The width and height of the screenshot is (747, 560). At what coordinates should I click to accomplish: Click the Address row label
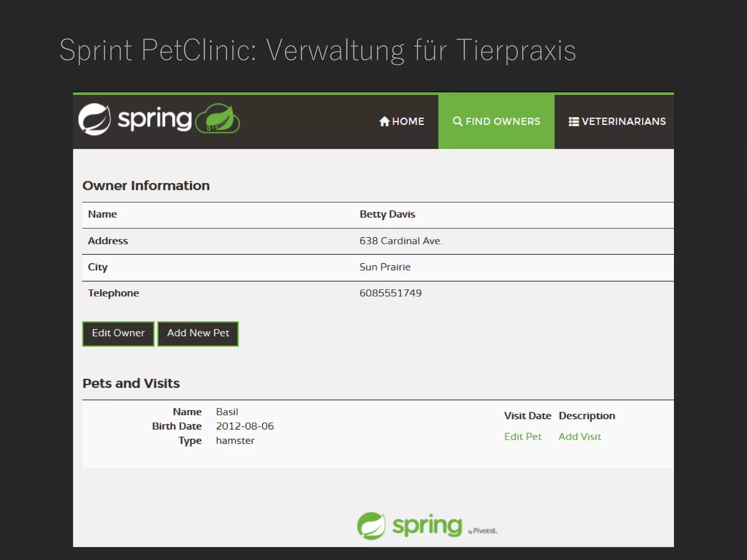click(108, 241)
